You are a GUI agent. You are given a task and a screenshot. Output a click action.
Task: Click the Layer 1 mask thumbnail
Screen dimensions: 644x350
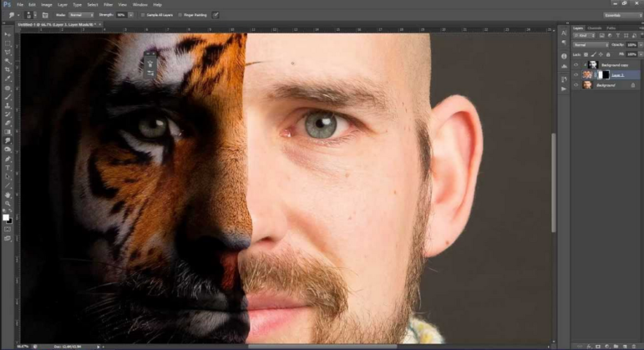(604, 75)
